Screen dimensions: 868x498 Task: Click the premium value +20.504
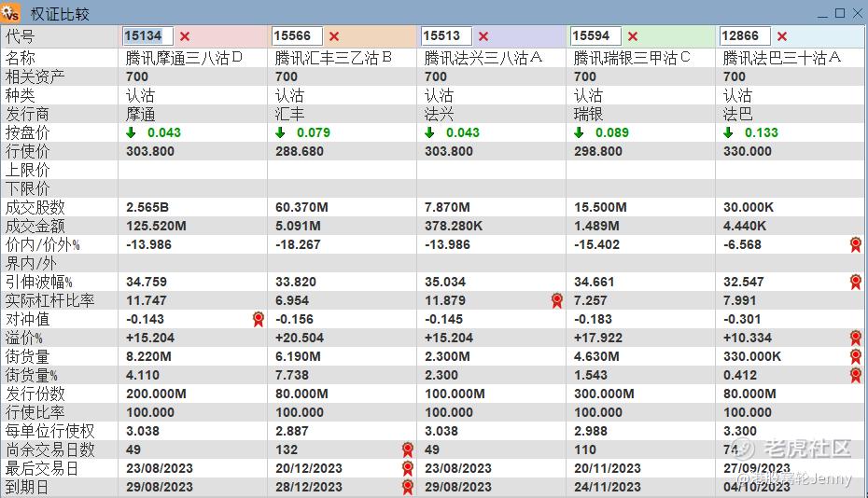[x=300, y=339]
